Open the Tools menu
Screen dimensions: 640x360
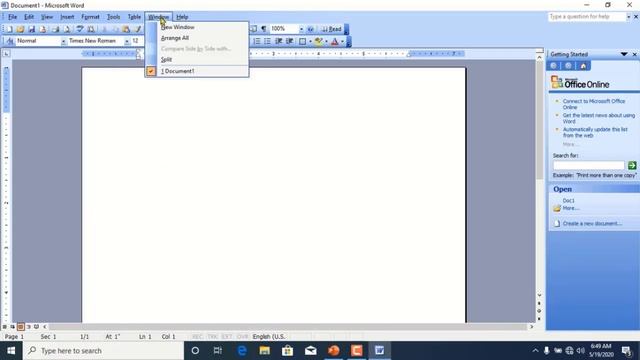(113, 17)
